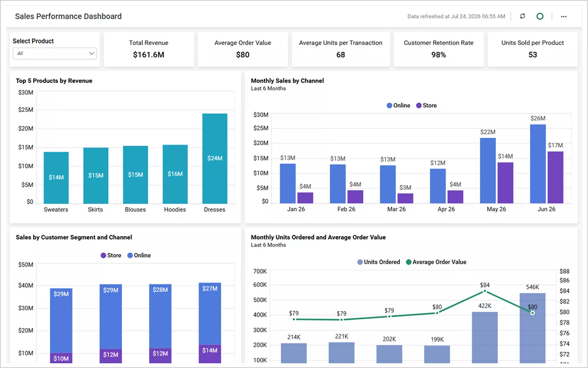Click the $84 average order value point

pyautogui.click(x=485, y=292)
